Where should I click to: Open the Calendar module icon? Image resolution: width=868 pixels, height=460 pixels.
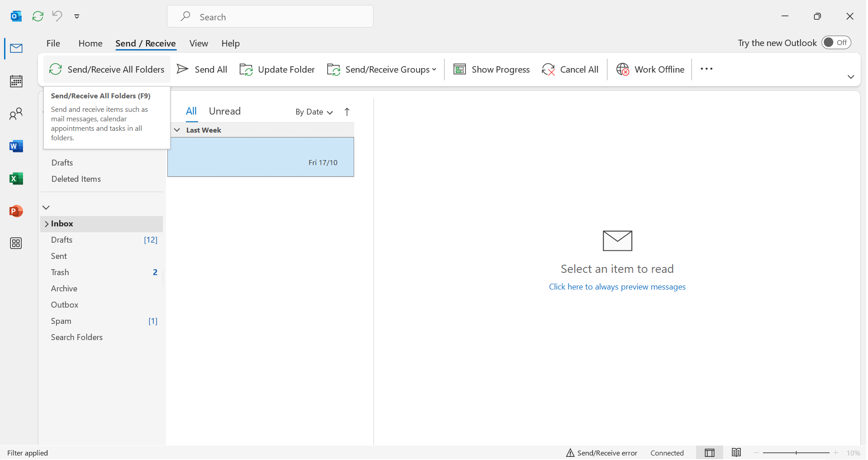tap(16, 81)
